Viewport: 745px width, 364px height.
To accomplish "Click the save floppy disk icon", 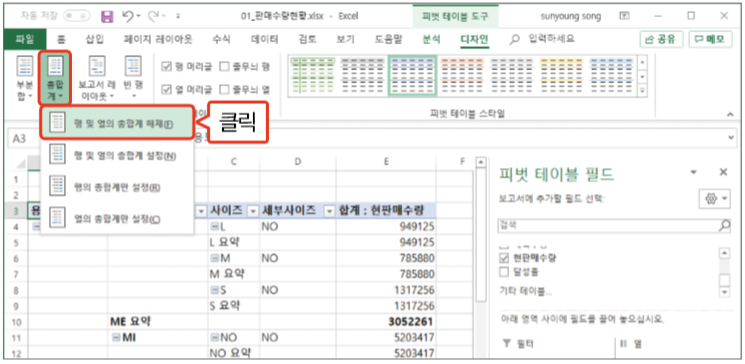I will pos(108,17).
